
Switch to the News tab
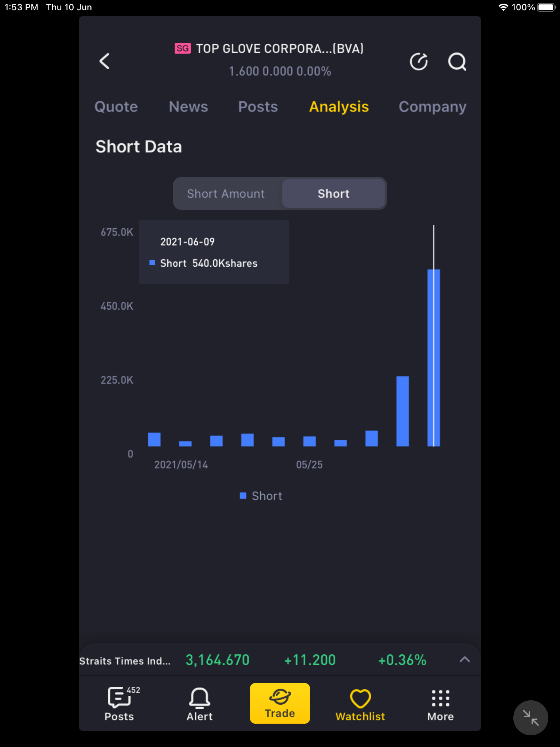pyautogui.click(x=188, y=107)
